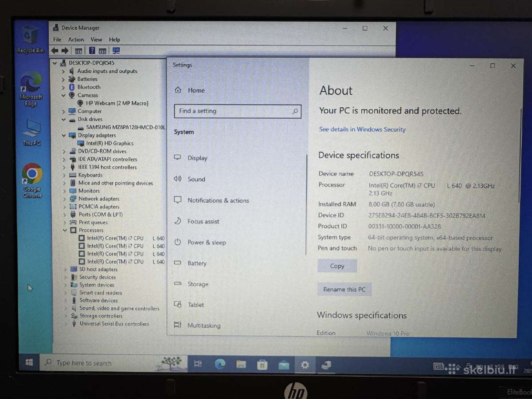Expand the Keyboards node
The height and width of the screenshot is (399, 532).
[64, 175]
